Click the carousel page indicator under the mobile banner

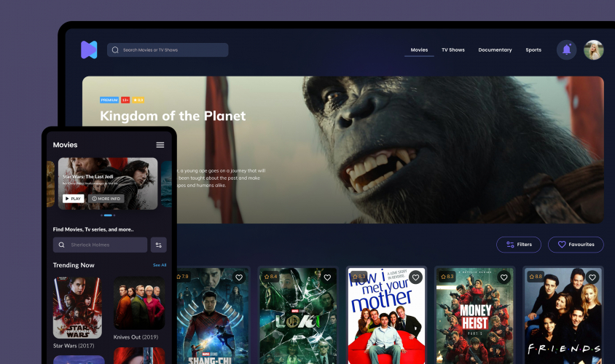click(108, 215)
